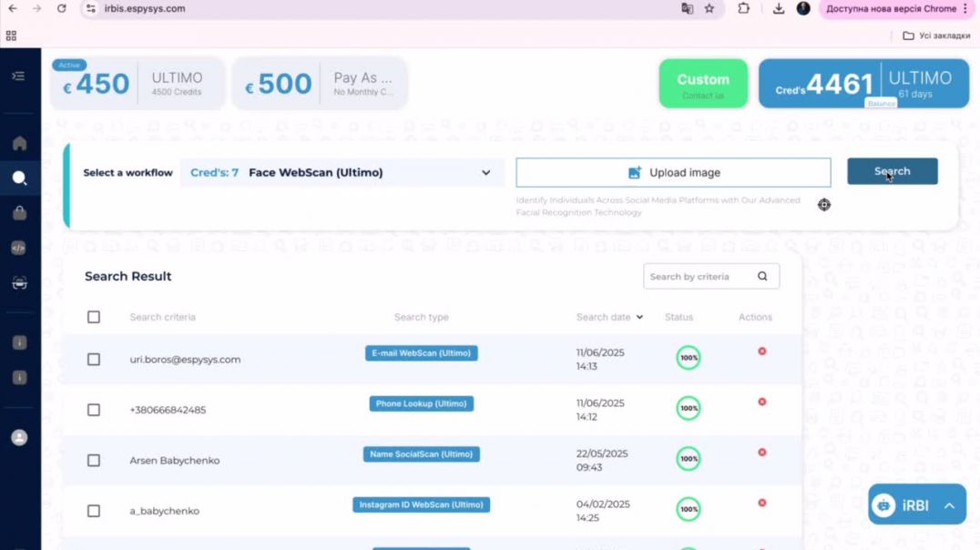Image resolution: width=980 pixels, height=550 pixels.
Task: Click the crosshair target icon below Search
Action: pos(824,204)
